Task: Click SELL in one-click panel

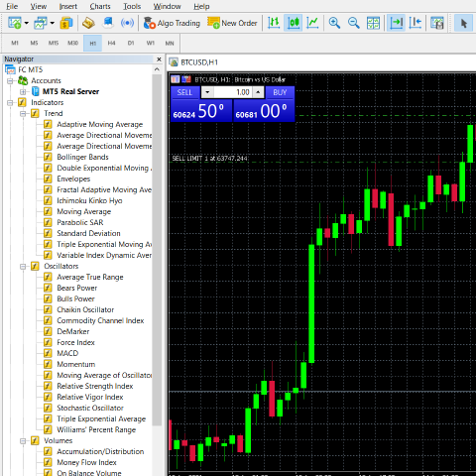Action: point(184,92)
